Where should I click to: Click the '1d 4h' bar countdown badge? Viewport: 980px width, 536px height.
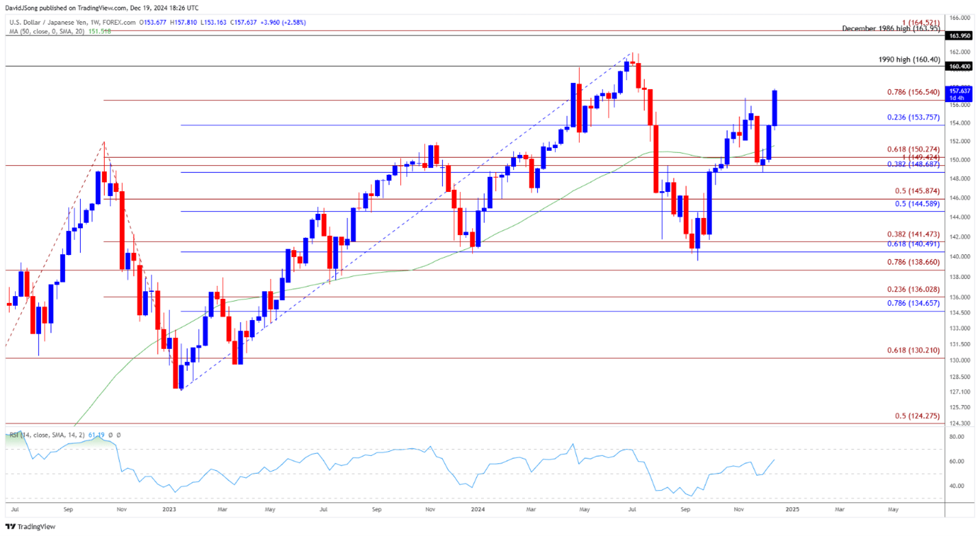point(958,98)
